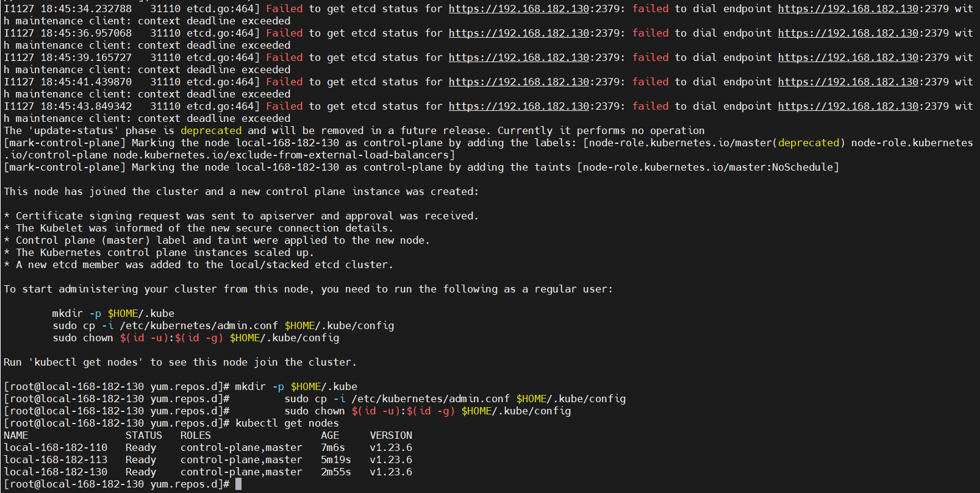
Task: Click 'Ready' status of local-168-182-113
Action: (x=141, y=459)
